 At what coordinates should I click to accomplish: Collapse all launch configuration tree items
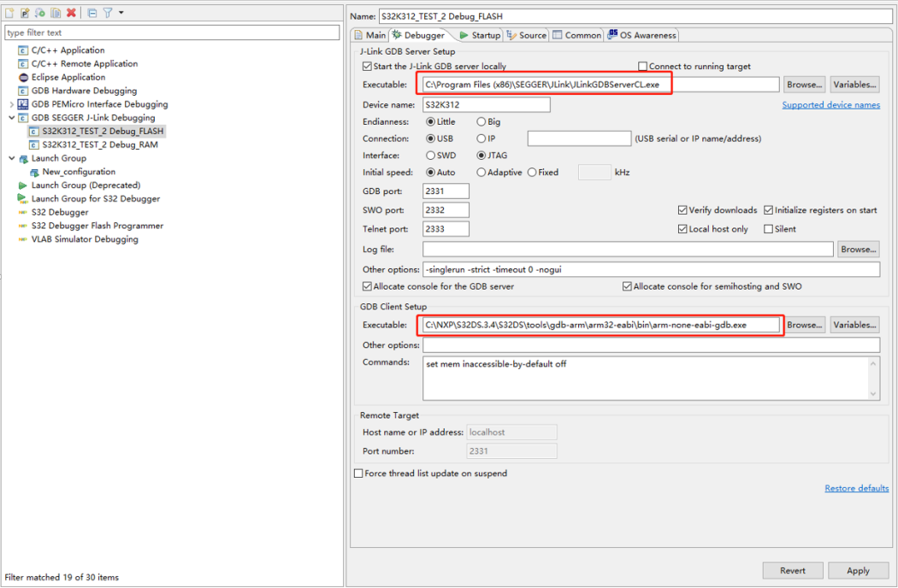click(x=92, y=13)
